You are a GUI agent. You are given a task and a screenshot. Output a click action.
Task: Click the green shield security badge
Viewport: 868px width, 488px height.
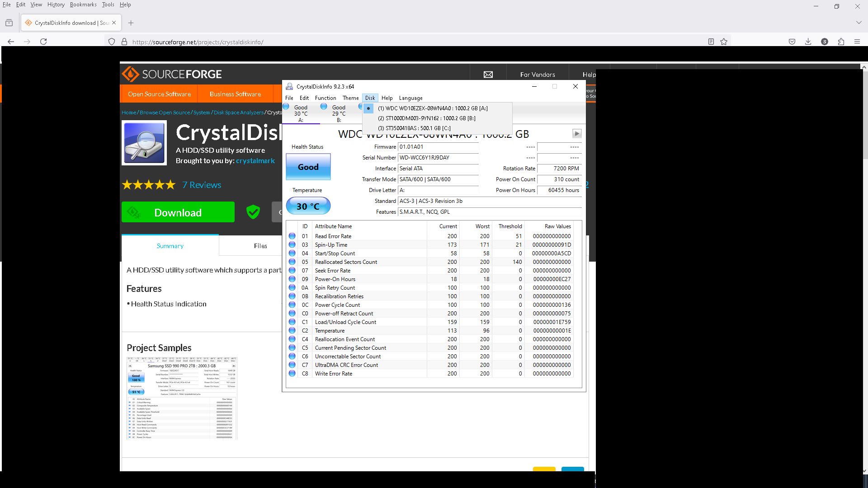pyautogui.click(x=253, y=211)
